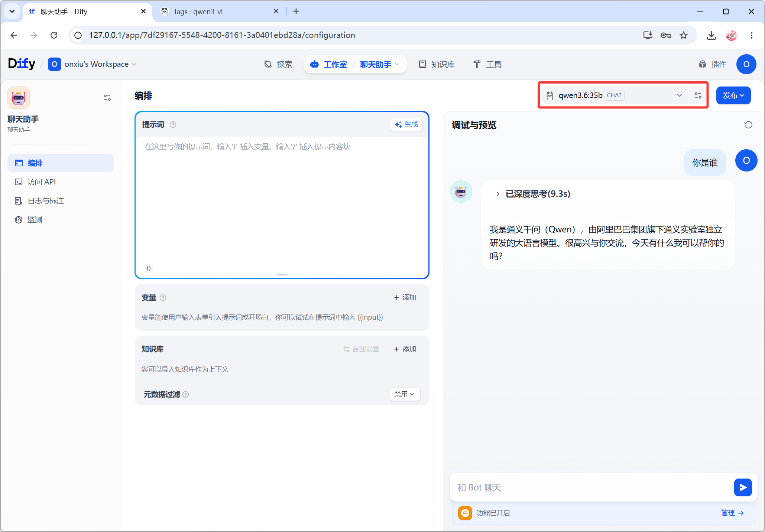Reload the current page
Screen dimensions: 765x532
tap(54, 35)
